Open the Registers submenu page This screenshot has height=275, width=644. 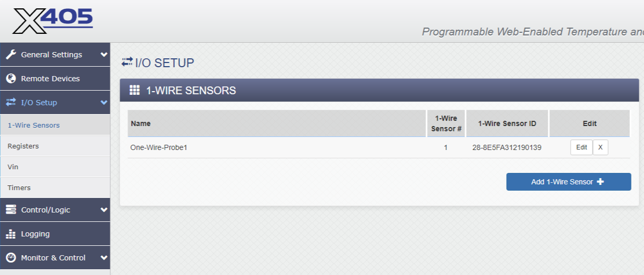(x=23, y=146)
